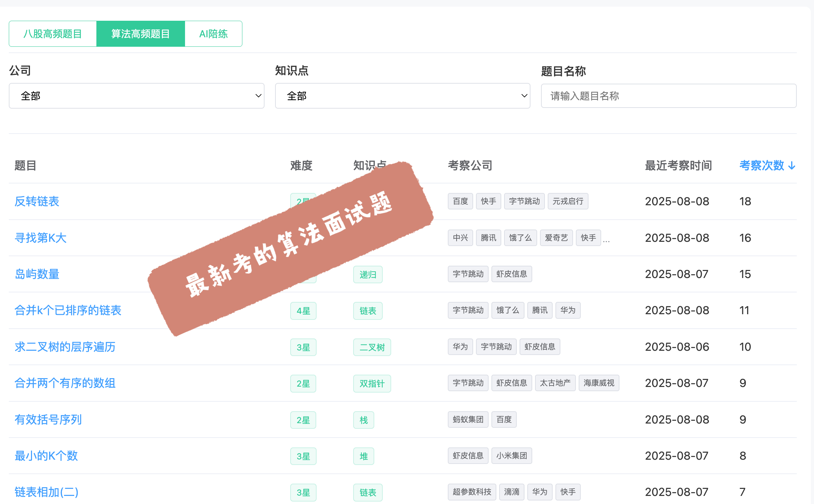Click the 链表 tag on 合并k个已排序的链表
This screenshot has width=814, height=504.
coord(368,311)
